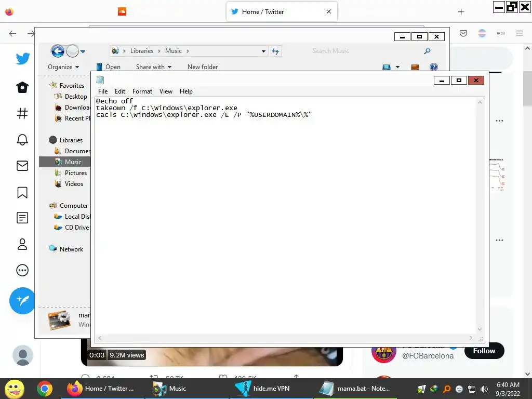Open Firefox new tab plus button
The height and width of the screenshot is (399, 532).
click(461, 12)
